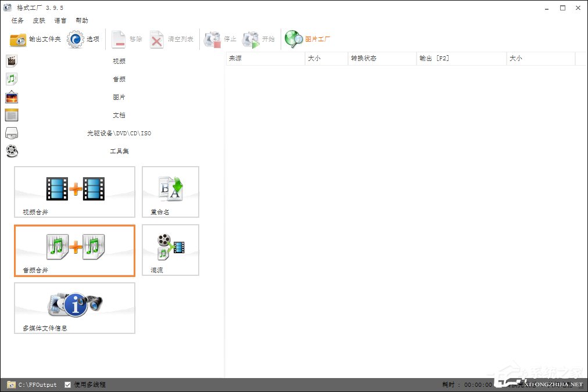This screenshot has width=588, height=392.
Task: Toggle the 使用多线程 multithreading checkbox
Action: click(68, 384)
